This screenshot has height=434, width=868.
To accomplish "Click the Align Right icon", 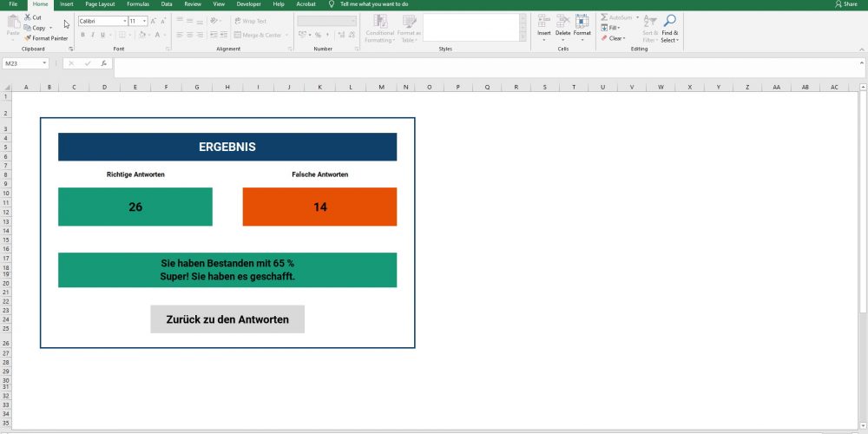I will point(200,35).
